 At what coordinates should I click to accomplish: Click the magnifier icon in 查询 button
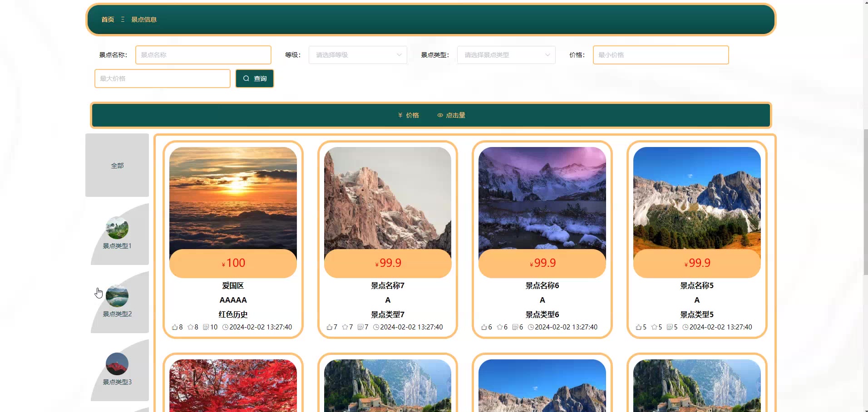[246, 78]
